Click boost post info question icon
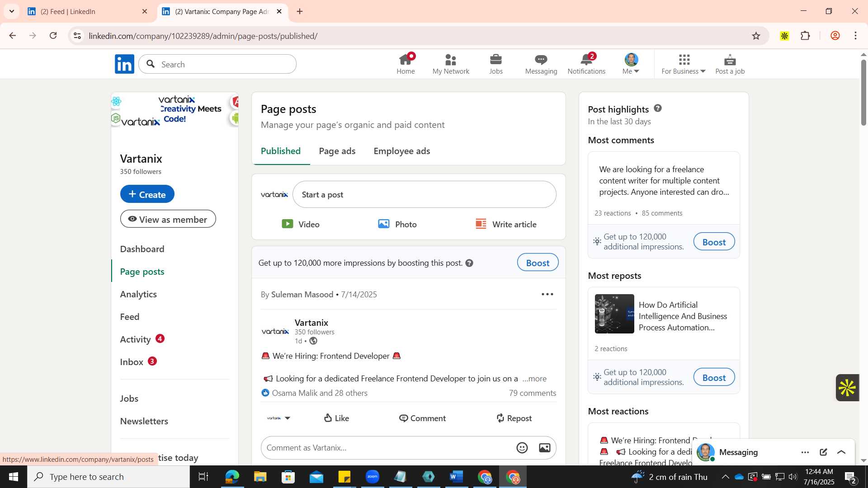The image size is (868, 488). point(469,263)
